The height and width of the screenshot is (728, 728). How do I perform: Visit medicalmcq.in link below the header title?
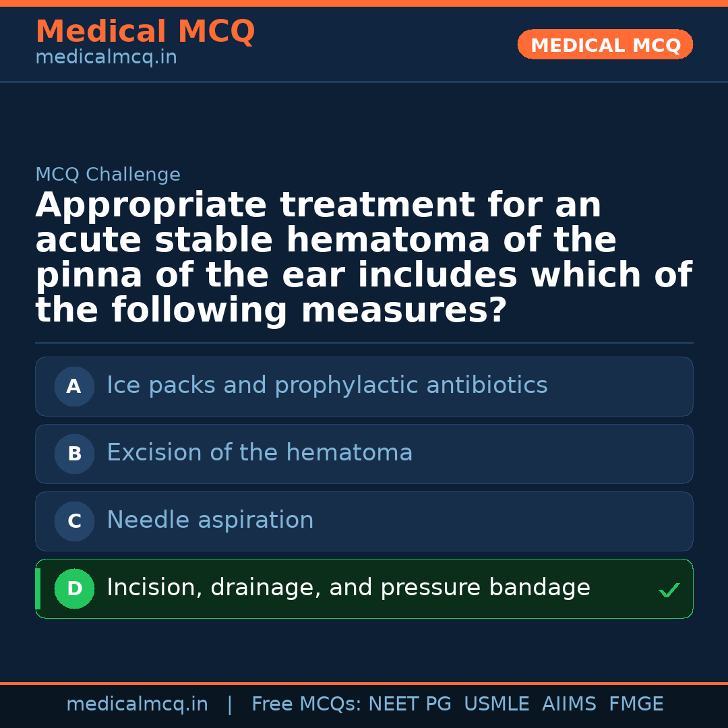point(106,58)
